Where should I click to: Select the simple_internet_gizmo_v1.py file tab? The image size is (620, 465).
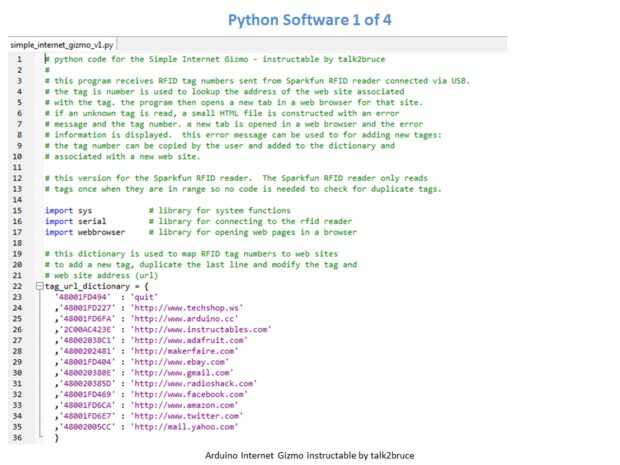pyautogui.click(x=62, y=45)
